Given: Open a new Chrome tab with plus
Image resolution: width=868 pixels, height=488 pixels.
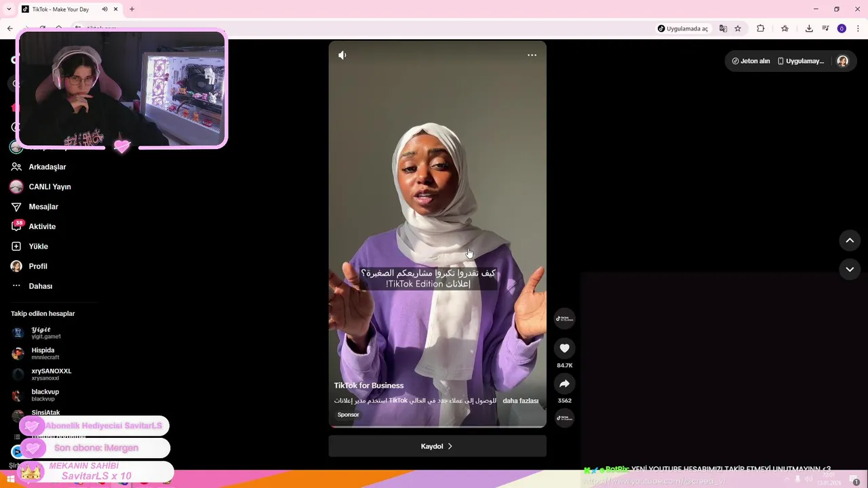Looking at the screenshot, I should [x=132, y=9].
